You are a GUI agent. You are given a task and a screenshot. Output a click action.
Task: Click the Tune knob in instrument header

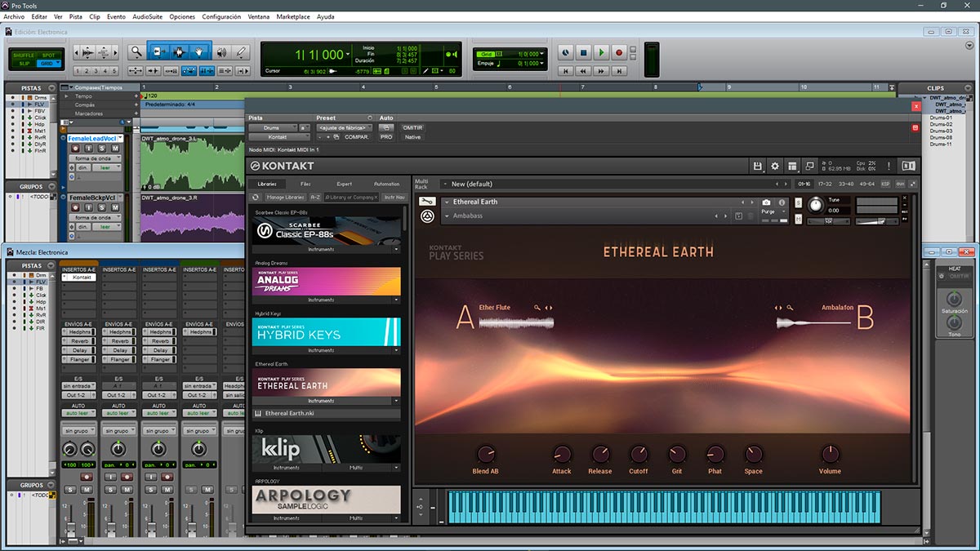click(815, 206)
